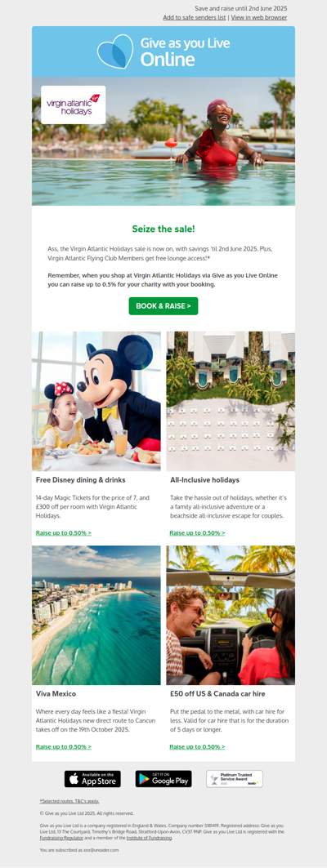This screenshot has height=868, width=327.
Task: Follow Raise up to 0.50% under All-Inclusive holidays
Action: (197, 533)
